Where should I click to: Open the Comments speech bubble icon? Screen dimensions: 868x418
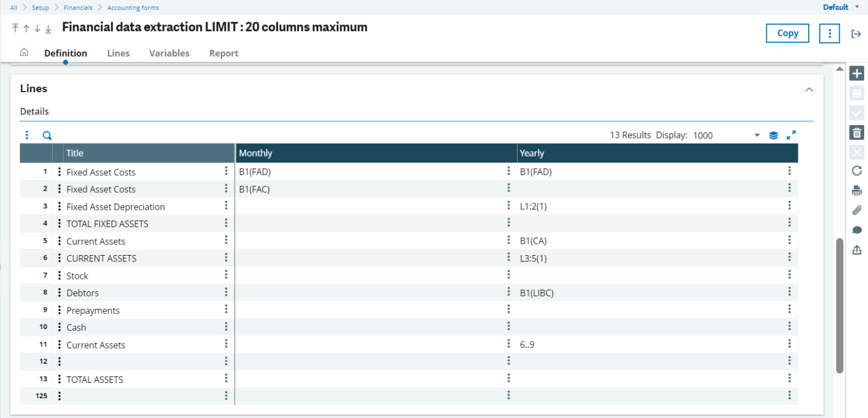tap(857, 230)
